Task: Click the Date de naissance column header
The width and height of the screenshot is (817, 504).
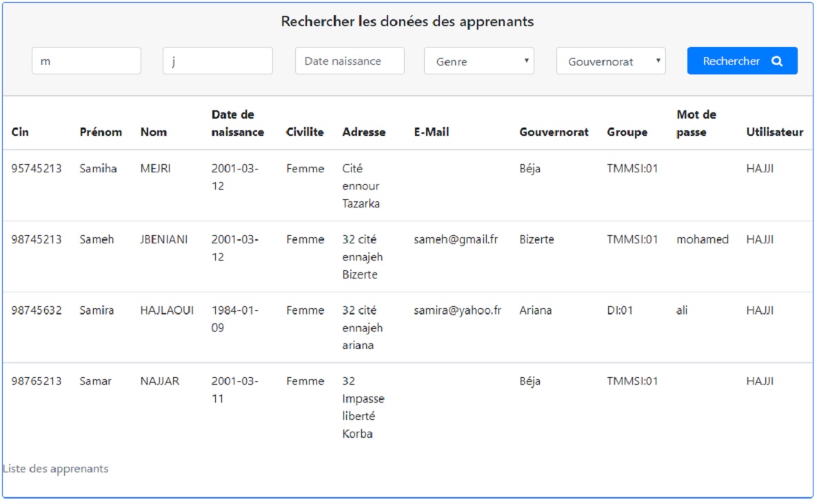Action: [237, 123]
